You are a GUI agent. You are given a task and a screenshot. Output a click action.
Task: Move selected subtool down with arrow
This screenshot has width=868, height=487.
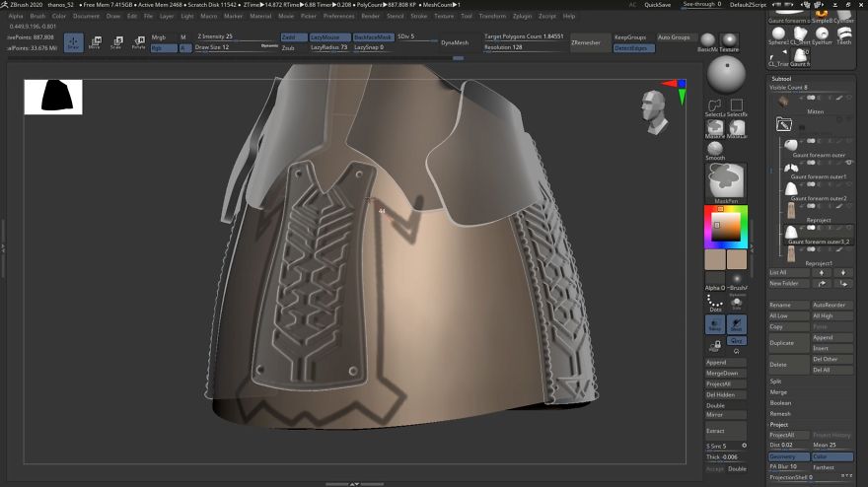click(843, 273)
